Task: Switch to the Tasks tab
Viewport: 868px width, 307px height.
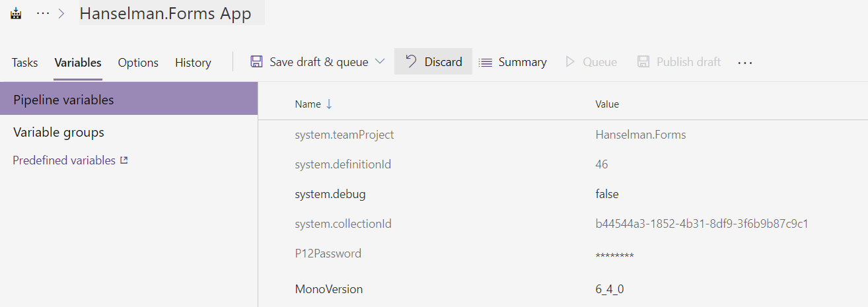Action: [25, 63]
